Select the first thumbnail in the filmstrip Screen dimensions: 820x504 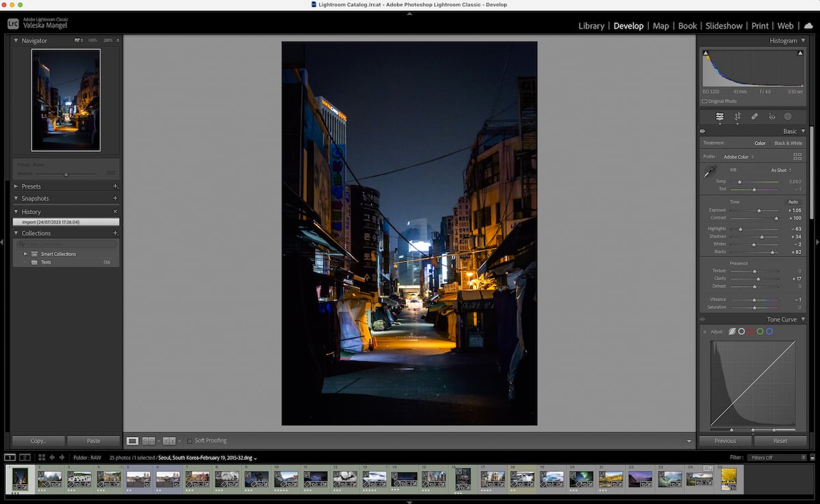(x=20, y=479)
